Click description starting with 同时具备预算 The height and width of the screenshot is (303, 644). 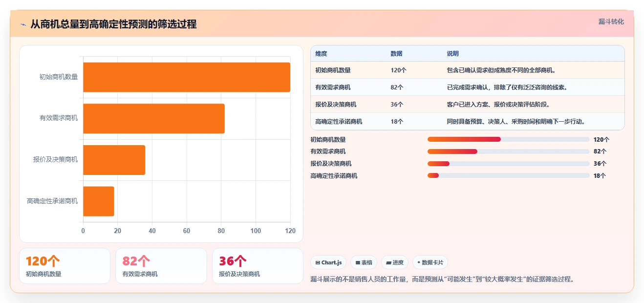pos(515,122)
